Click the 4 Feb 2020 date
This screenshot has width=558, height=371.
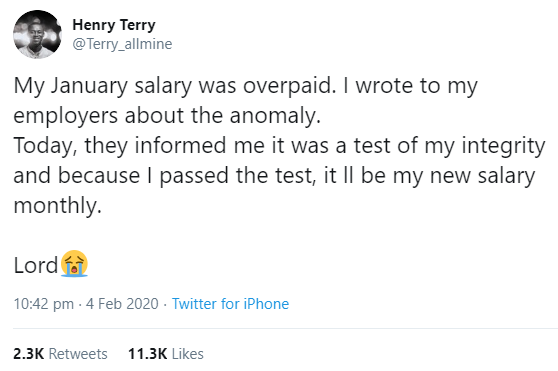122,304
